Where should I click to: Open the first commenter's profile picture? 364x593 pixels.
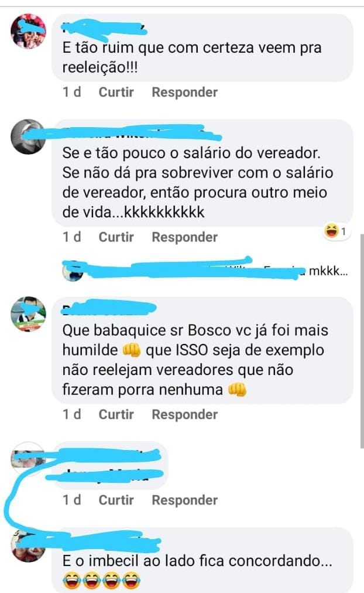pos(28,31)
